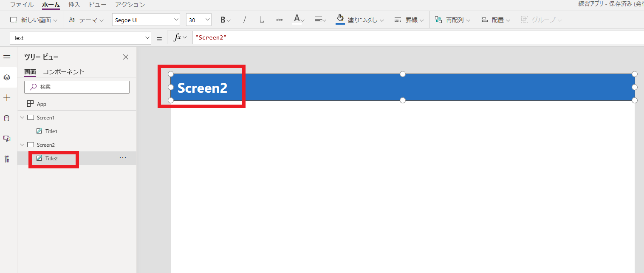Screen dimensions: 644x273
Task: Click the fx function button
Action: [x=180, y=38]
